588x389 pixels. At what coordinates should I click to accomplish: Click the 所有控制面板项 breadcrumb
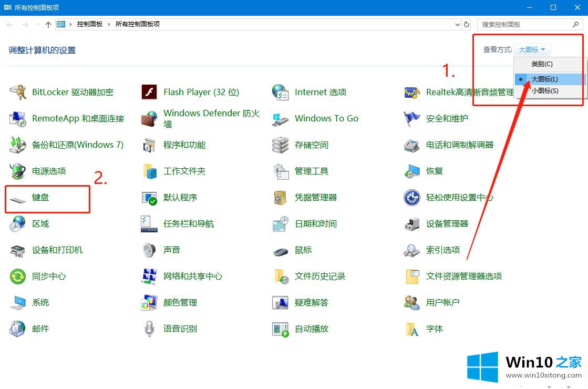point(138,24)
